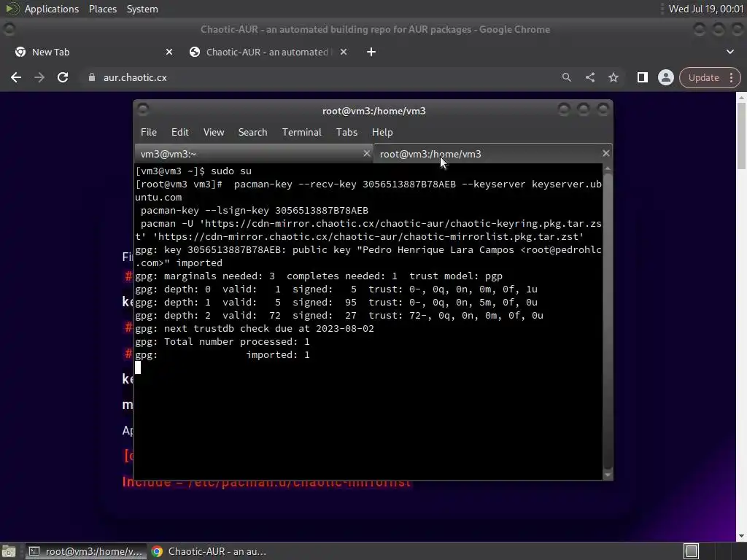747x560 pixels.
Task: Toggle Chrome side panel icon
Action: [642, 77]
